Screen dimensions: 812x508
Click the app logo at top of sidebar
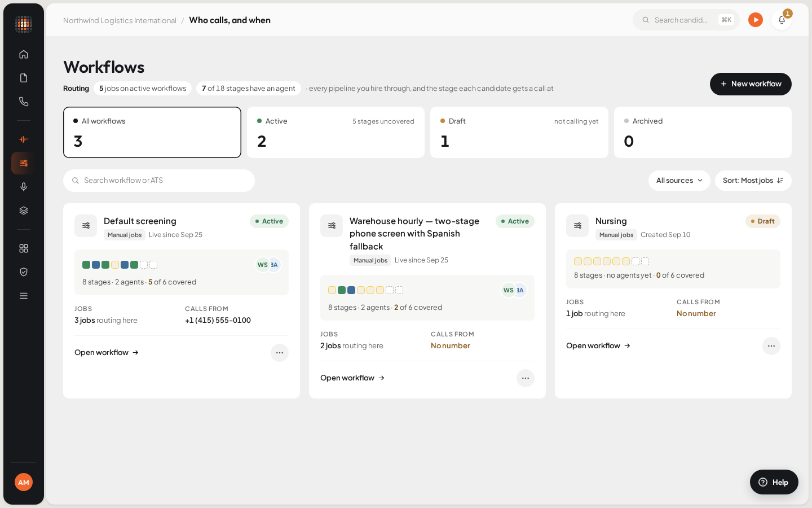(24, 24)
